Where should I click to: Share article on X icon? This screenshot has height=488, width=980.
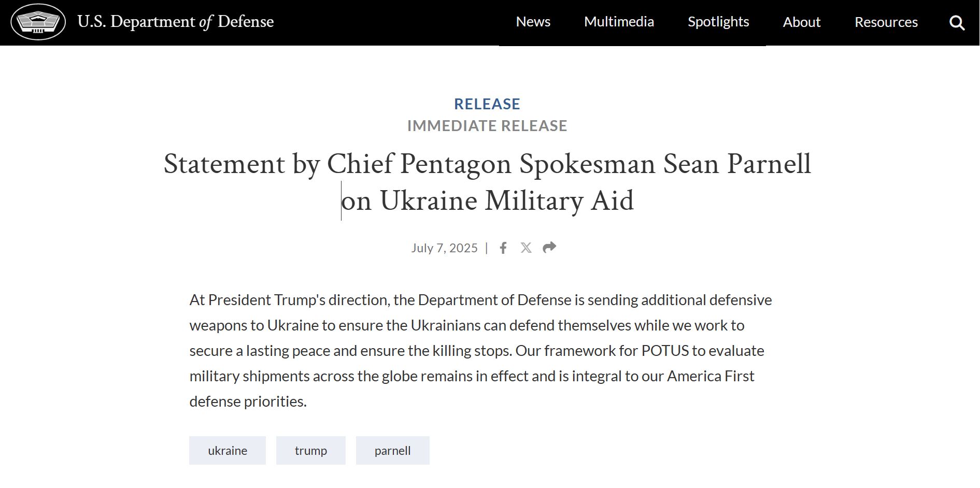(526, 248)
